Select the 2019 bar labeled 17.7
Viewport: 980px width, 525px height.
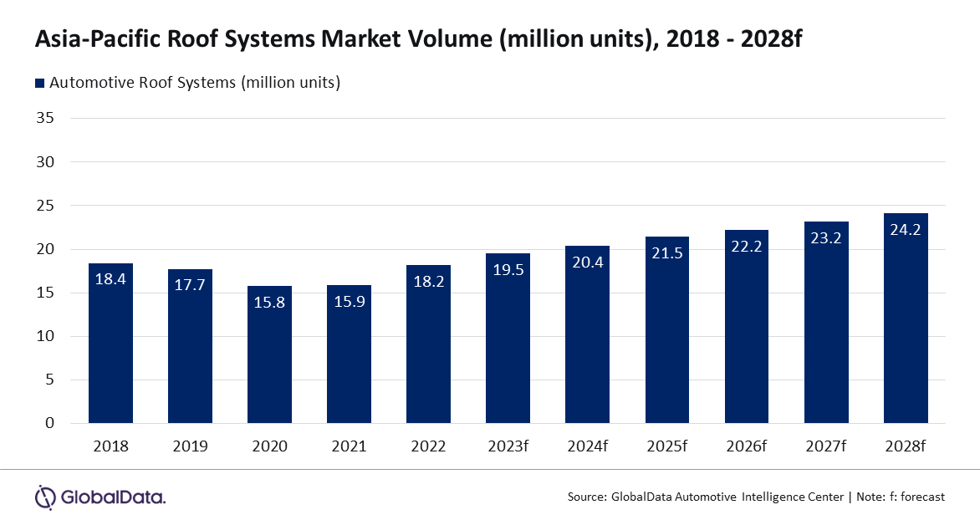coord(190,346)
